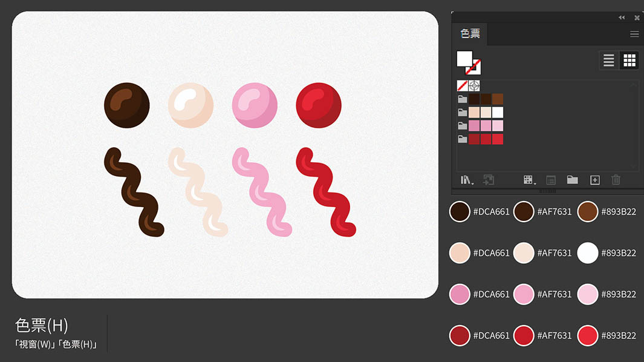Choose the Registration crosshair swatch
644x362 pixels.
point(474,85)
